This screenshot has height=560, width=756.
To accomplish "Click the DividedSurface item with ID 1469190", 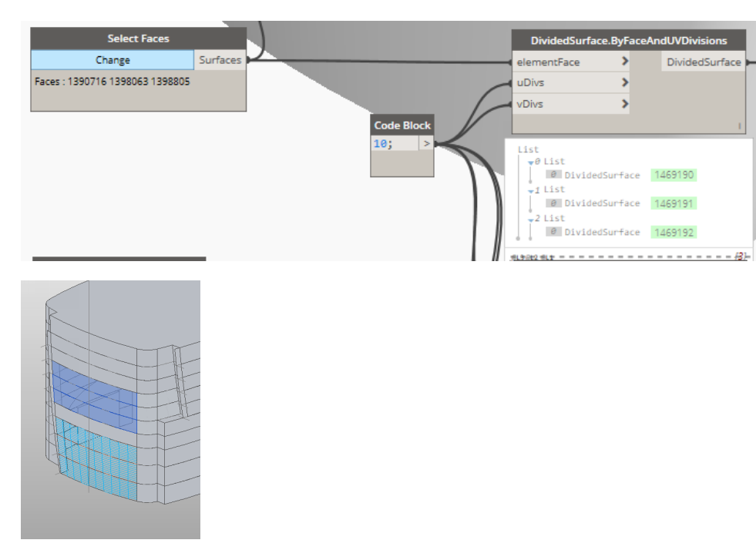I will coord(602,176).
